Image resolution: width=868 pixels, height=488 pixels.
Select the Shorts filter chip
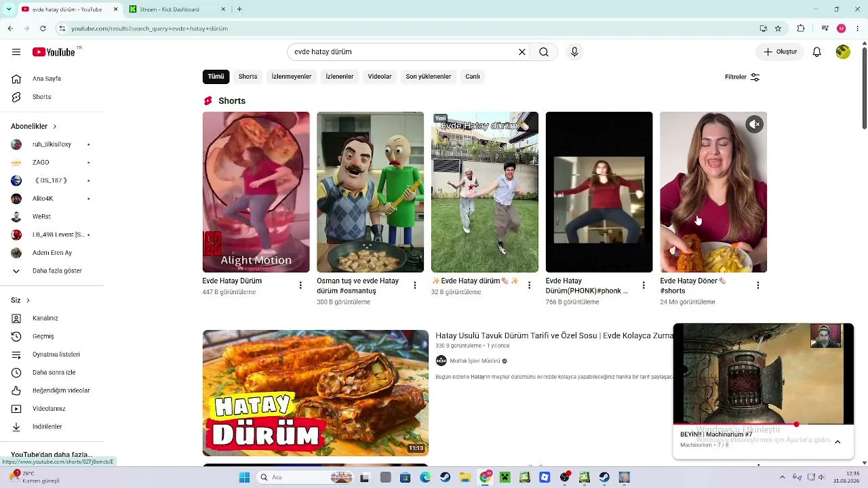(x=248, y=77)
